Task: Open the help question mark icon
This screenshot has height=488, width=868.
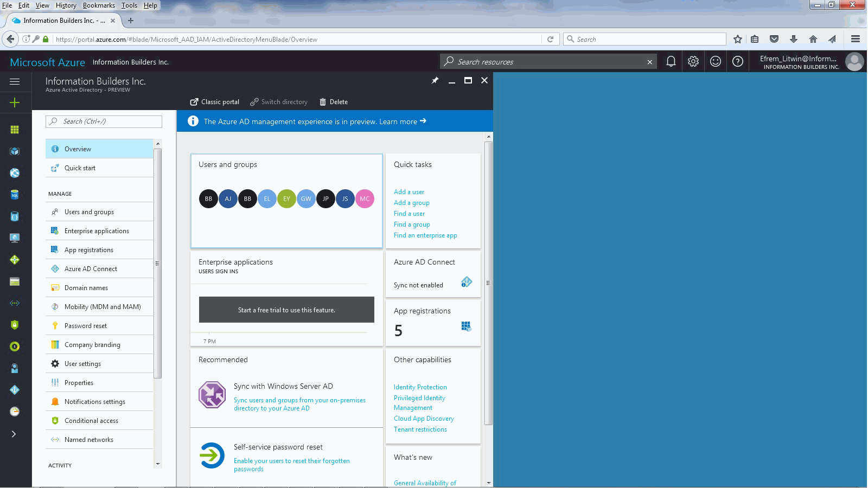Action: click(x=738, y=61)
